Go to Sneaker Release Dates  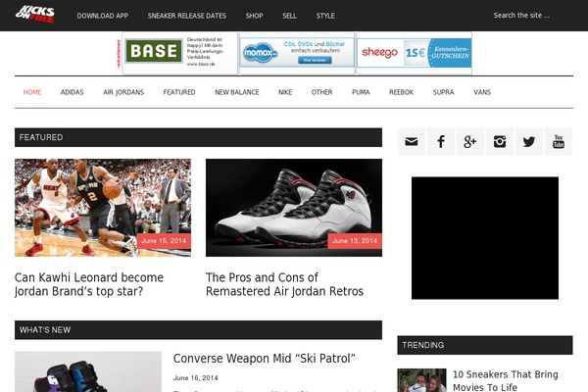pos(187,16)
